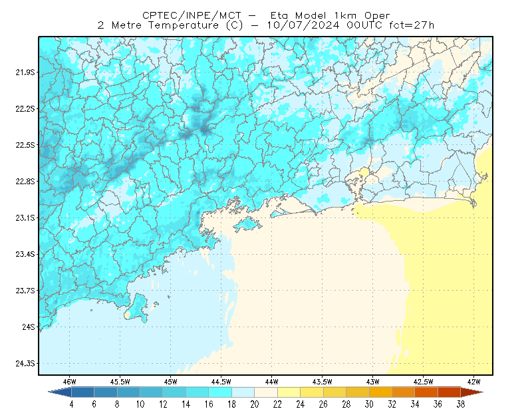532x411 pixels.
Task: Click the Eta Model 1km Oper title
Action: tap(330, 15)
